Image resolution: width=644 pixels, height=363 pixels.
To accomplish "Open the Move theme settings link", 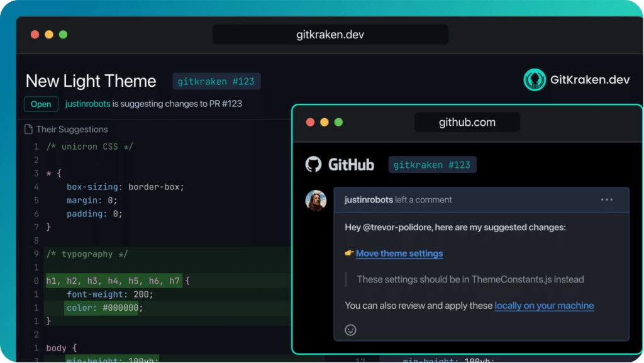I will [399, 254].
